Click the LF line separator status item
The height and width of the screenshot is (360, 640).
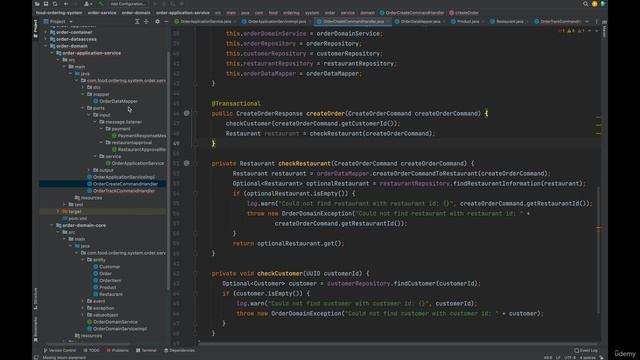558,358
